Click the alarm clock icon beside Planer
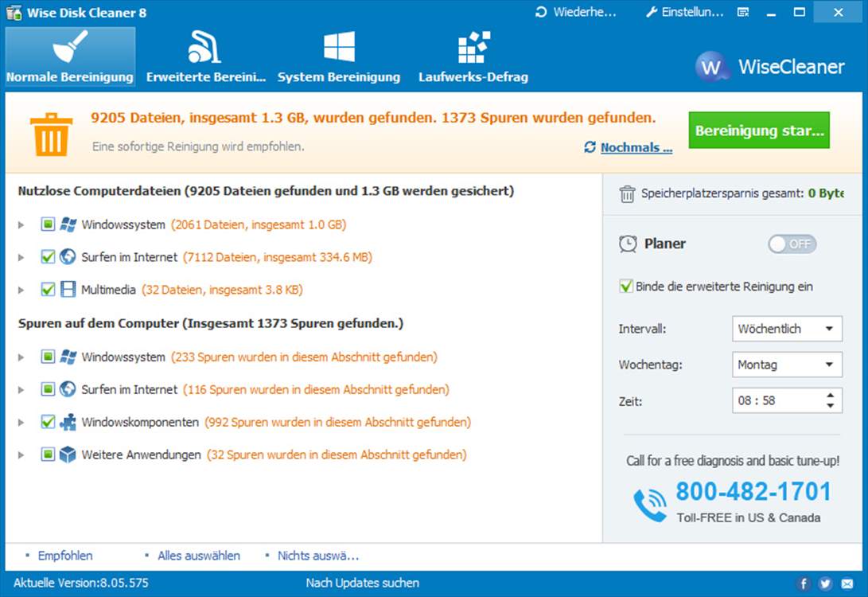Image resolution: width=868 pixels, height=597 pixels. point(628,244)
